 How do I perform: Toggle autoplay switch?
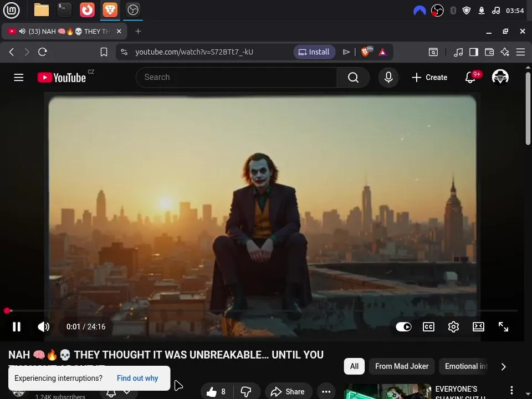403,327
